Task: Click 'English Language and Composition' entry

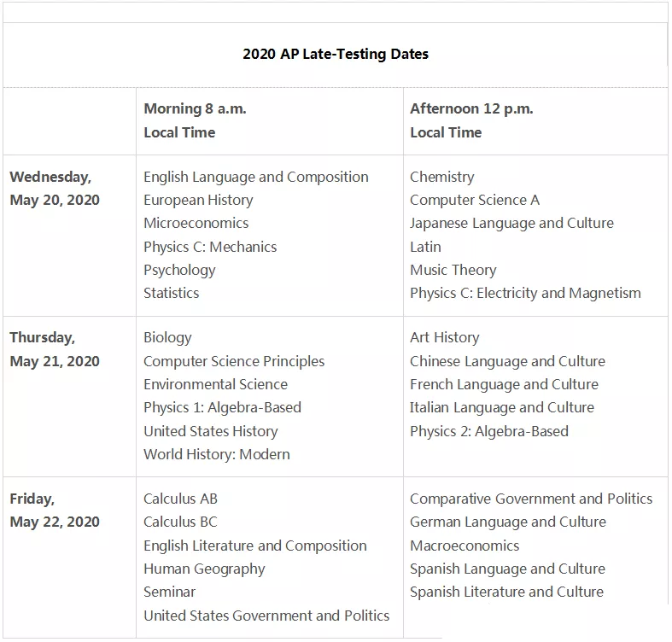Action: click(256, 177)
